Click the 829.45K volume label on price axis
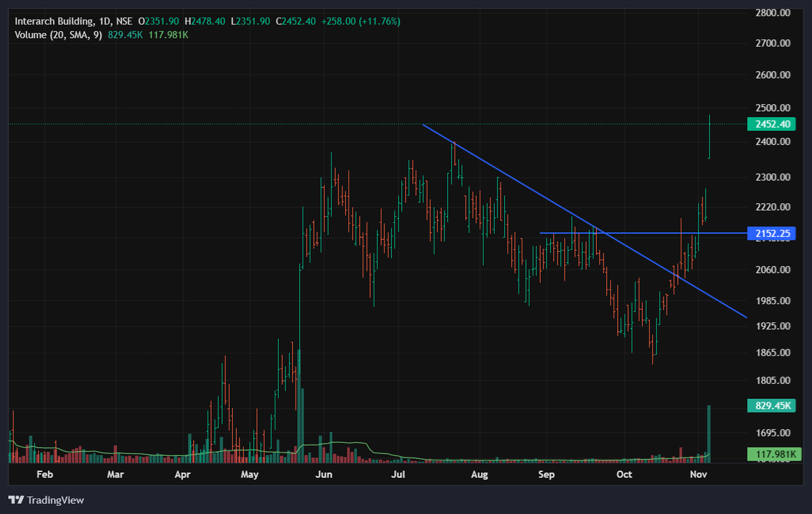 pos(771,406)
